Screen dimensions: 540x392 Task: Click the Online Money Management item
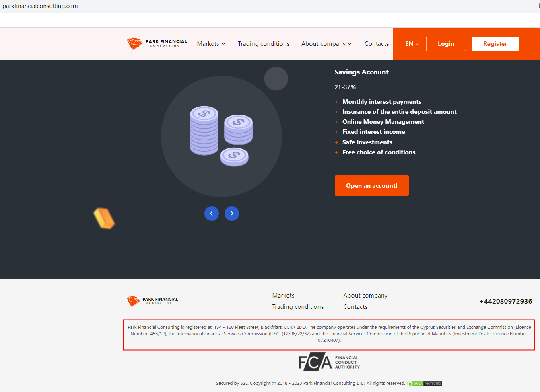(x=383, y=122)
